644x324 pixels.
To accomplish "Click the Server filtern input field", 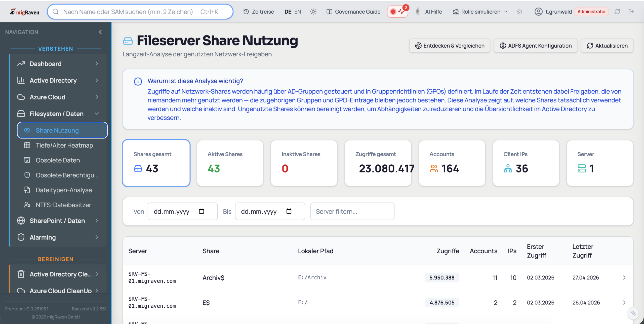I will pyautogui.click(x=352, y=211).
